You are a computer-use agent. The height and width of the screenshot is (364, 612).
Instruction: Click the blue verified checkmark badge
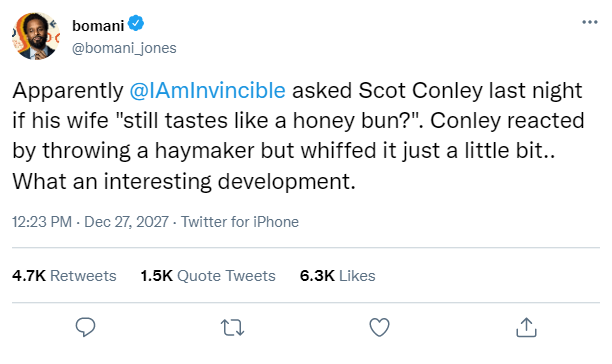(136, 23)
